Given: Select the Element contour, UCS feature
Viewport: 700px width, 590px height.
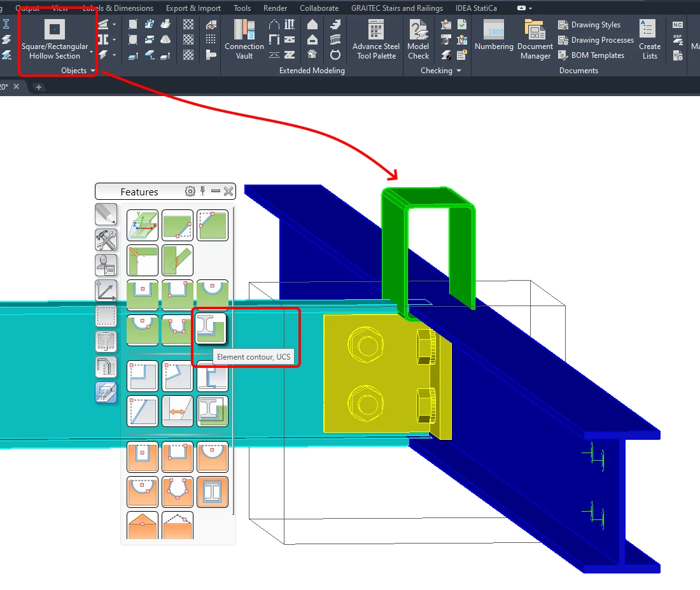Looking at the screenshot, I should [x=212, y=330].
